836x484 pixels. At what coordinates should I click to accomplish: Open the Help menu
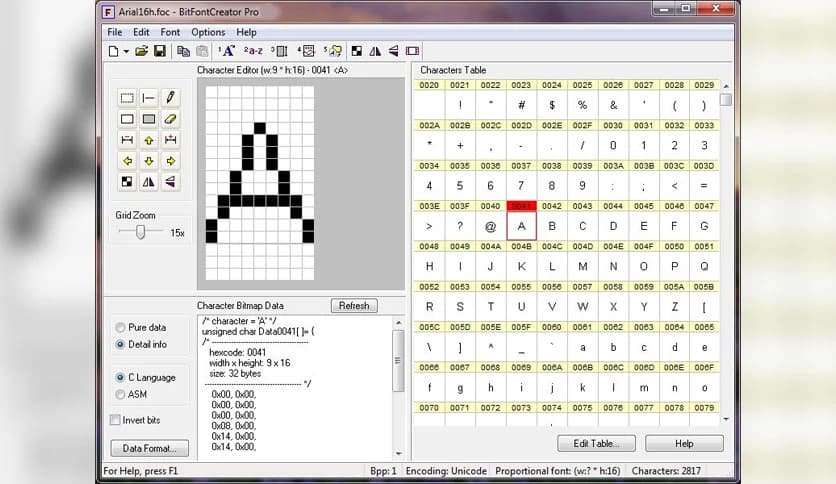click(x=246, y=32)
